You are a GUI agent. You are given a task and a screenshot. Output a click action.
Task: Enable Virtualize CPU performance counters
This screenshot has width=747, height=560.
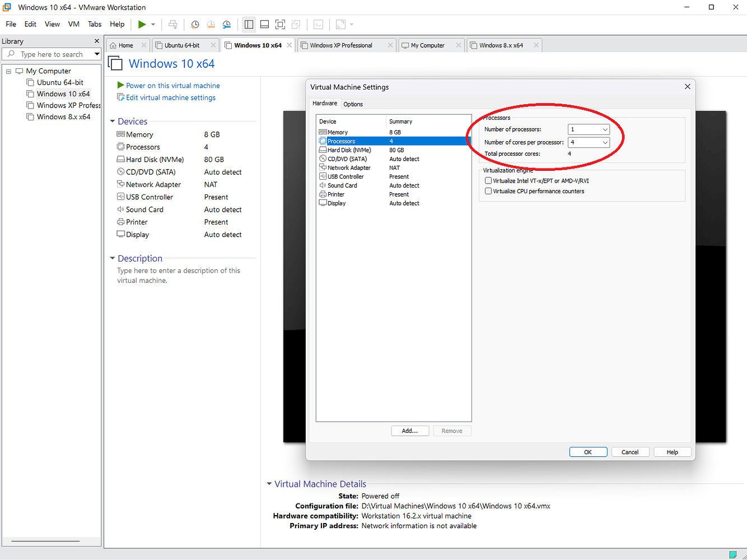tap(488, 191)
